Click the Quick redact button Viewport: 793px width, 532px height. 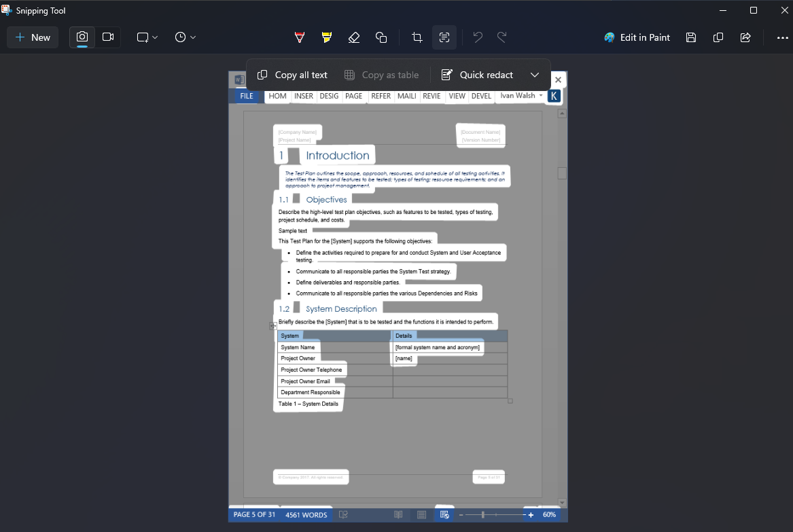click(477, 75)
